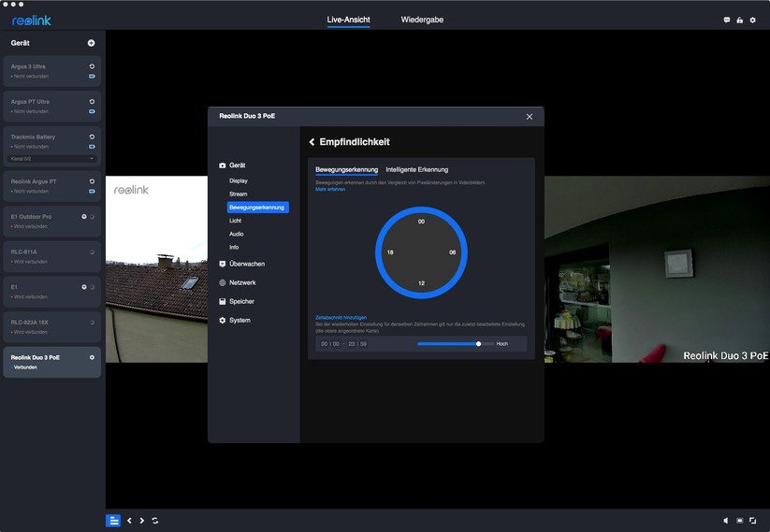The height and width of the screenshot is (532, 770).
Task: Expand the Netzwerk settings section
Action: point(241,282)
